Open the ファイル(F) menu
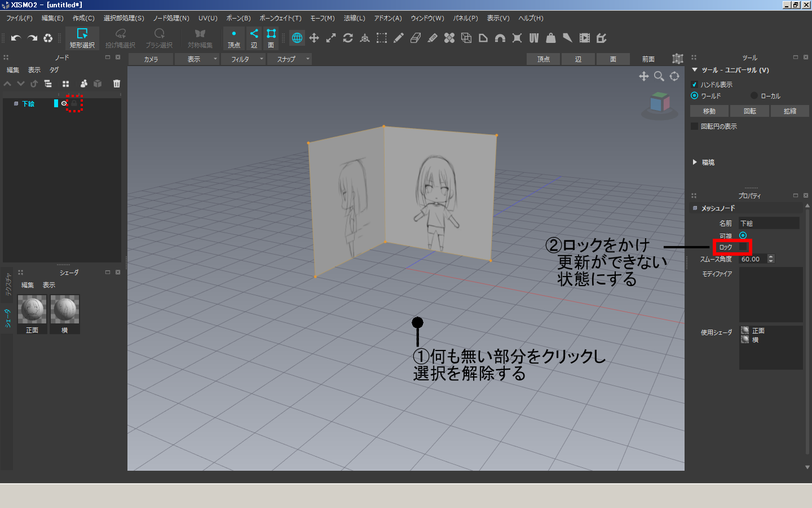Viewport: 812px width, 508px height. click(20, 18)
